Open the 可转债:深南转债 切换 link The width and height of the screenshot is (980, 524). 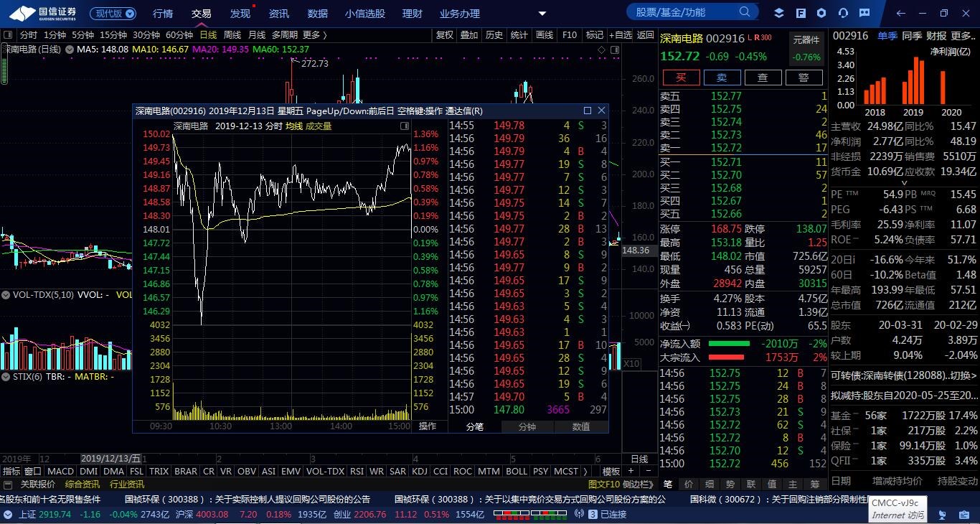[x=904, y=375]
